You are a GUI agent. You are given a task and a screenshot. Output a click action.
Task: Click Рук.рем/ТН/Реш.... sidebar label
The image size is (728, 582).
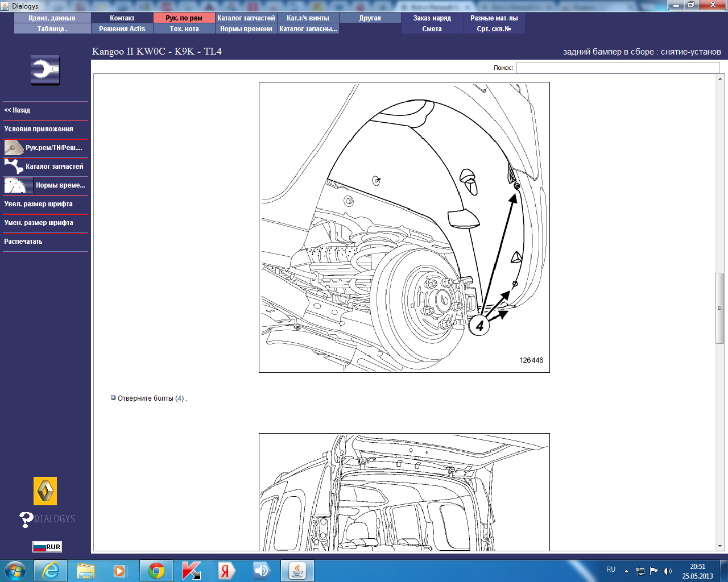click(54, 148)
